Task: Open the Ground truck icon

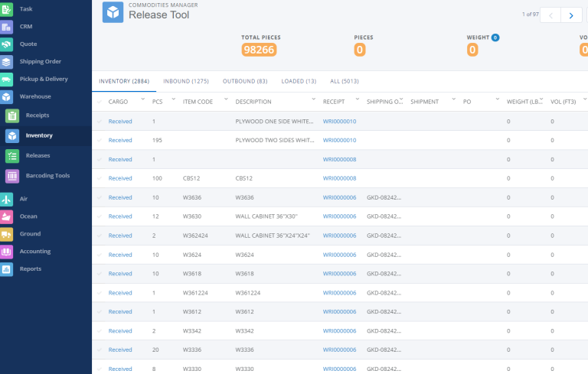Action: click(x=6, y=234)
